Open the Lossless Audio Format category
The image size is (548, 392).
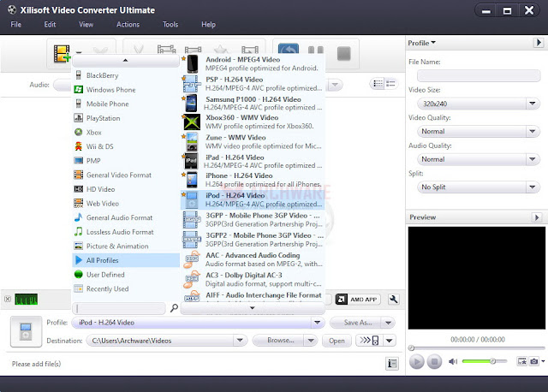(x=126, y=232)
